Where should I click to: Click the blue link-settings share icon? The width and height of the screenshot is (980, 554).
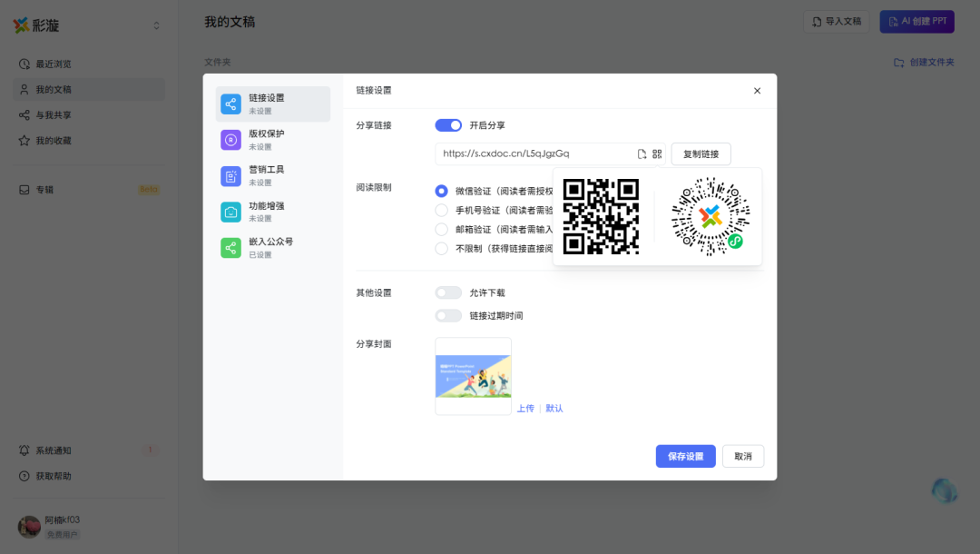click(x=230, y=104)
